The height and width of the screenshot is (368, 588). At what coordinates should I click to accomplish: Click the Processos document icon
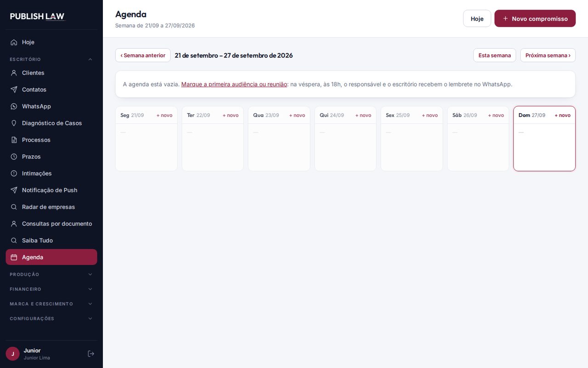pyautogui.click(x=14, y=140)
